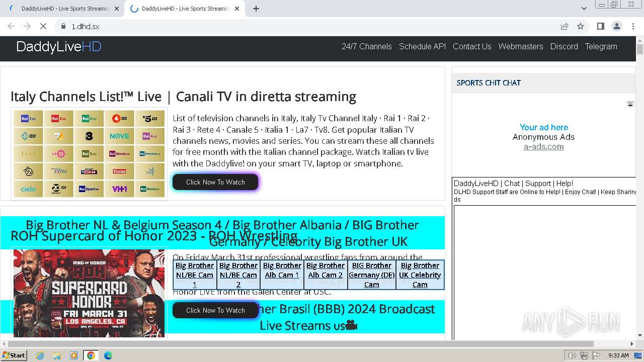Open the Schedule API page
This screenshot has height=362, width=644.
(x=422, y=46)
